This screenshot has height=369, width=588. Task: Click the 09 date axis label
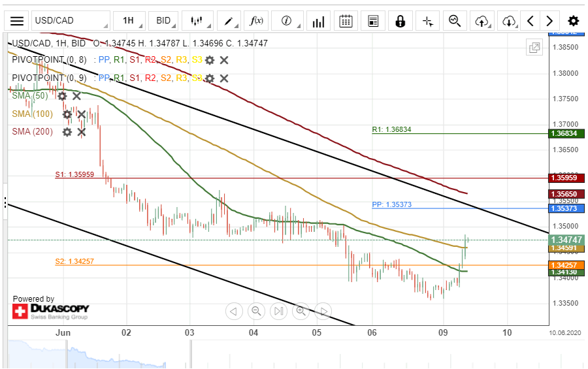coord(443,332)
